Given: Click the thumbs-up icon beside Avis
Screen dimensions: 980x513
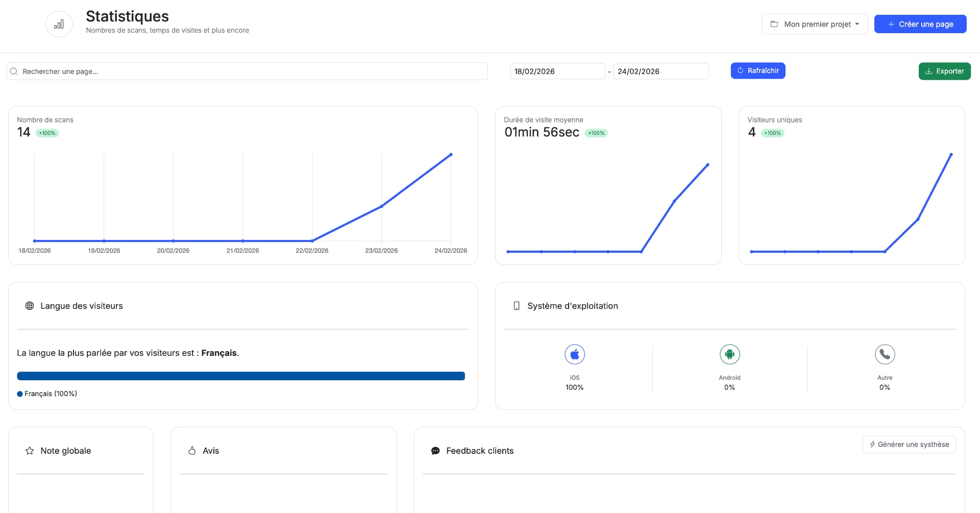Looking at the screenshot, I should (x=192, y=451).
